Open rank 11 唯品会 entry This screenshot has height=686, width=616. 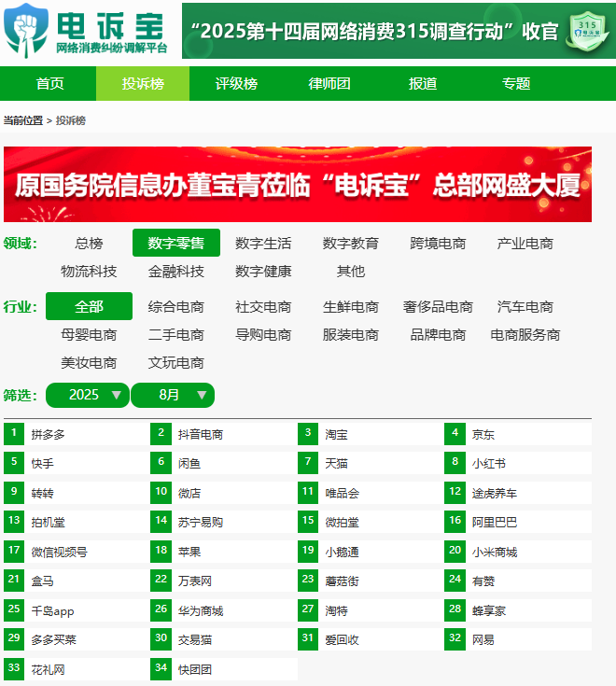[x=370, y=493]
